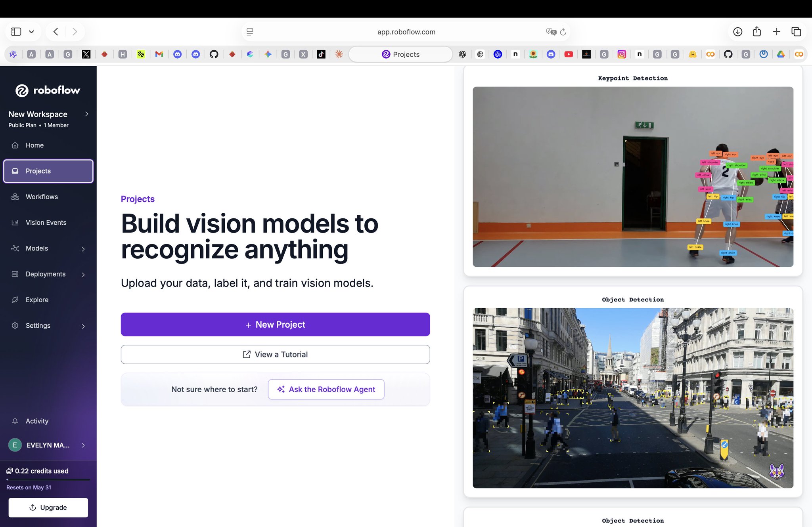Switch to the sunflower icon tab
812x527 pixels.
pos(533,54)
